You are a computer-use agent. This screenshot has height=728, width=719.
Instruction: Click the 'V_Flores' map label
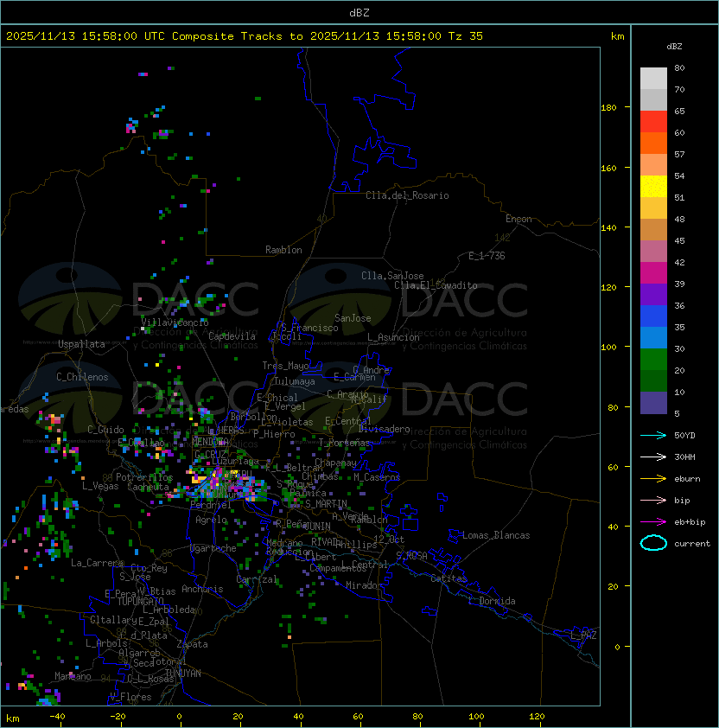[x=130, y=697]
